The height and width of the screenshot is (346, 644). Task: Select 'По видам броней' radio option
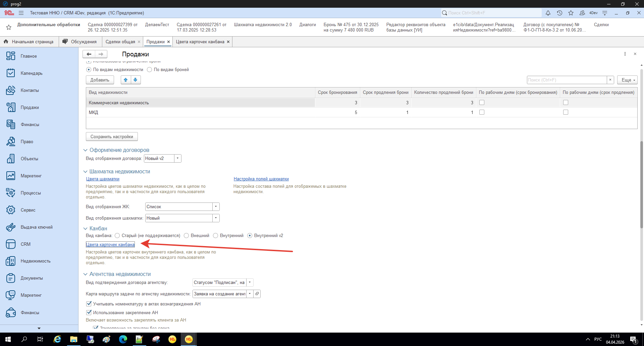click(150, 70)
